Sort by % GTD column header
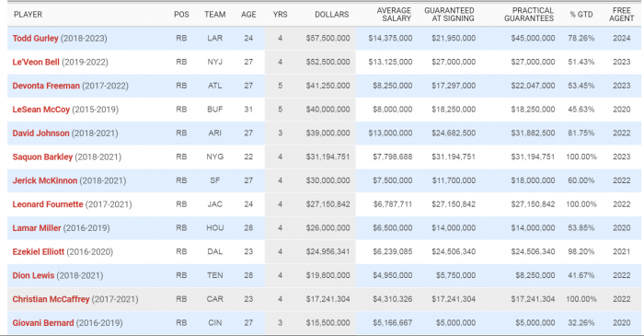Image resolution: width=644 pixels, height=336 pixels. point(581,15)
